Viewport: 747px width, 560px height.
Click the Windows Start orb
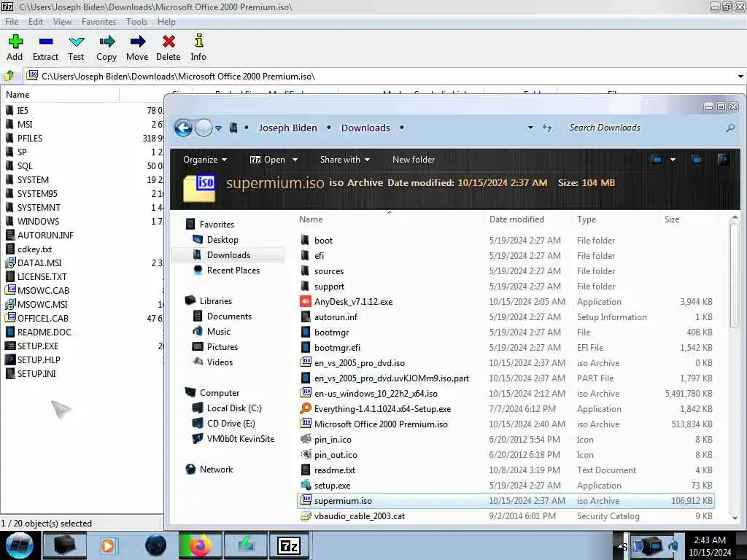coord(20,545)
